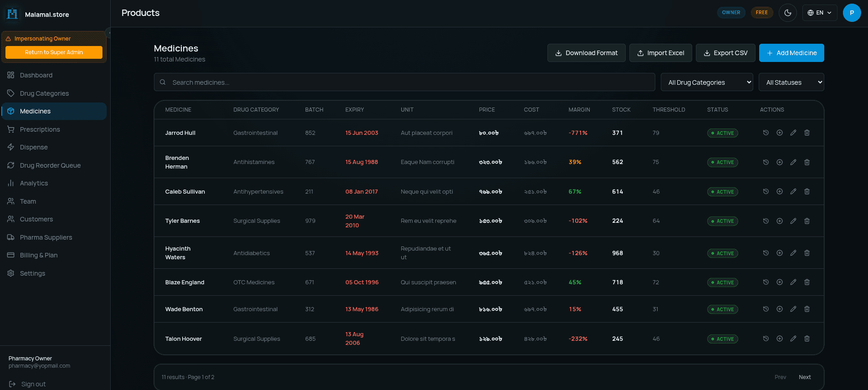
Task: Open Settings in sidebar
Action: point(54,273)
